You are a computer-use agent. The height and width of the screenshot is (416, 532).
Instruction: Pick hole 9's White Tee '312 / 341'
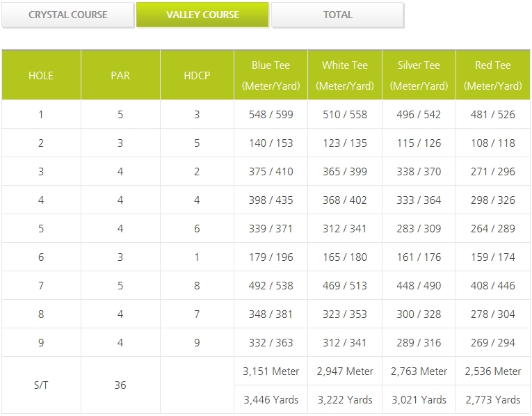click(x=345, y=343)
